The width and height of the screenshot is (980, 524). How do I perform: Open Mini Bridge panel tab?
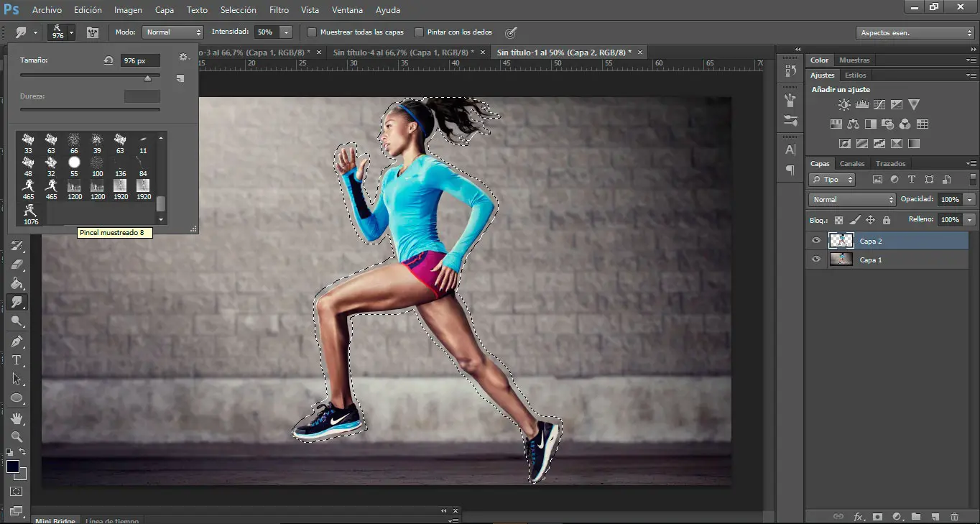[x=55, y=520]
